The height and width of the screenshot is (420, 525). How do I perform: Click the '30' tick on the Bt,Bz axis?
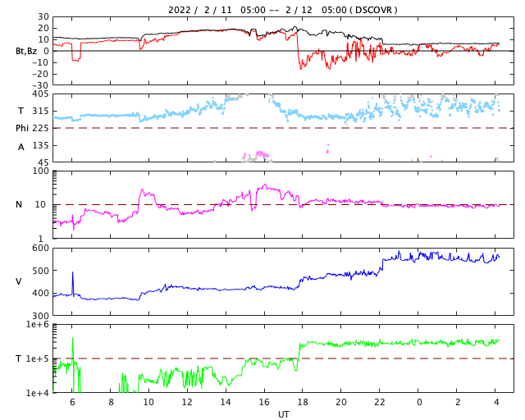[43, 16]
